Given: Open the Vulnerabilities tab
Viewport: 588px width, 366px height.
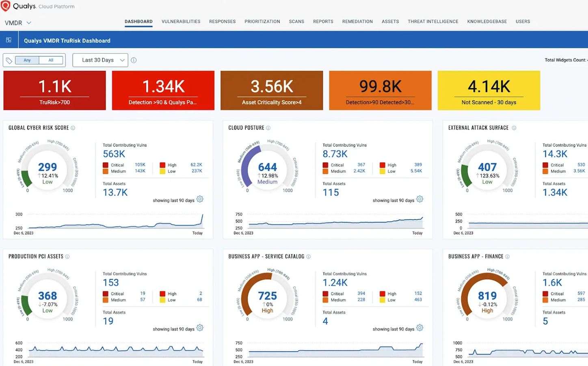Looking at the screenshot, I should coord(181,22).
